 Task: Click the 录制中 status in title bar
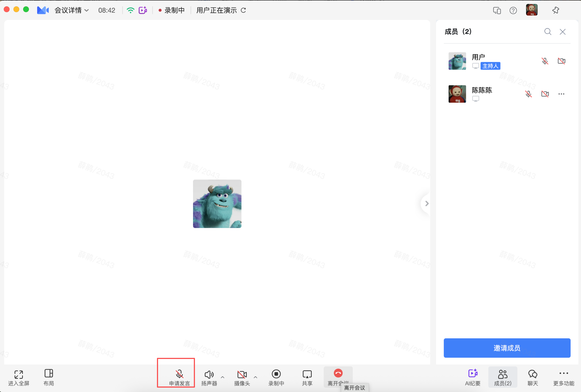pos(172,10)
